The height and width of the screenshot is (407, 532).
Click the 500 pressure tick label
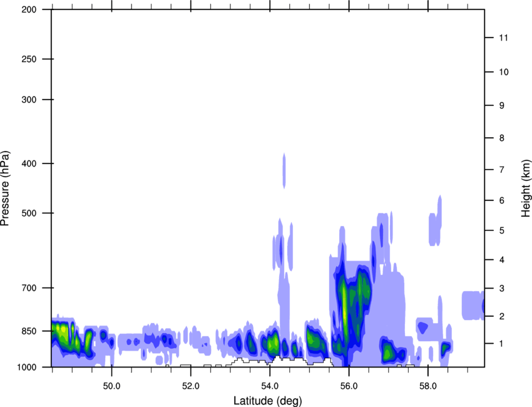point(29,213)
